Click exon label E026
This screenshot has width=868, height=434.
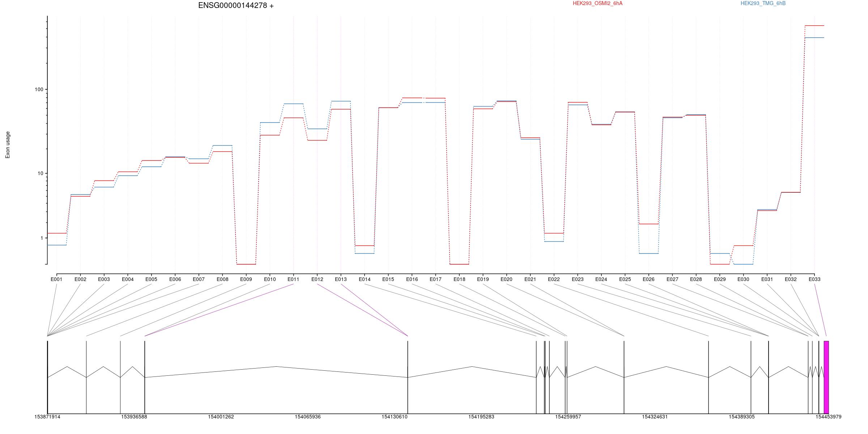click(x=648, y=279)
